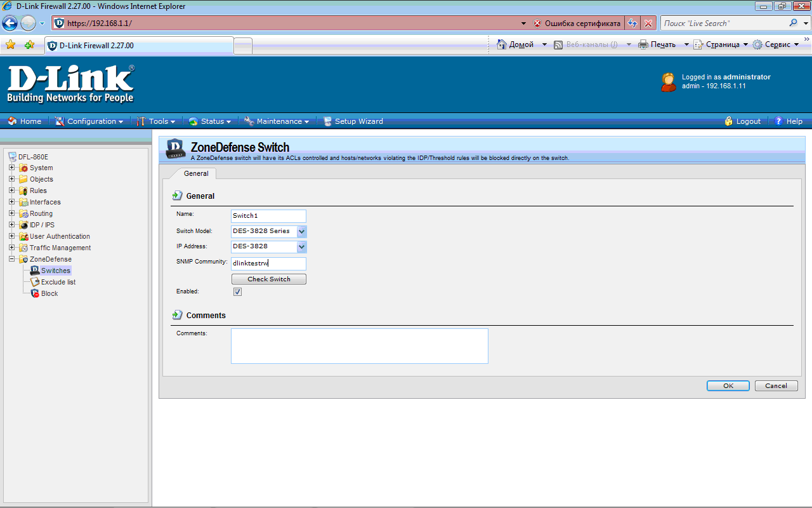
Task: Click the Logout link
Action: coord(742,121)
